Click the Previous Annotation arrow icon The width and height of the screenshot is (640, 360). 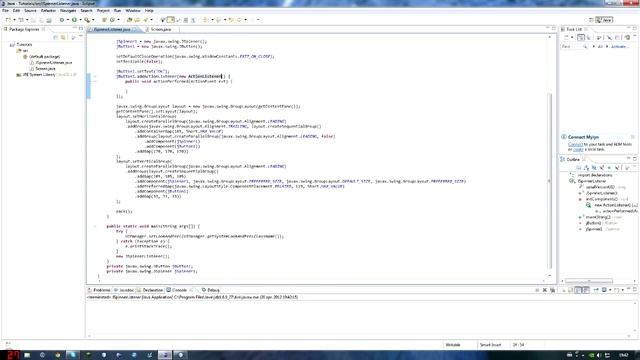(x=218, y=20)
